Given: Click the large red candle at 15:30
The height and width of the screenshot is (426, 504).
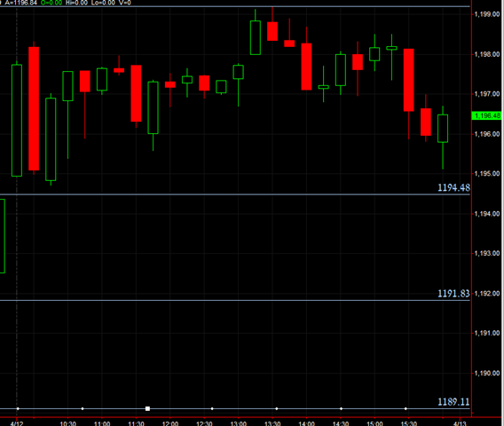Looking at the screenshot, I should (408, 80).
